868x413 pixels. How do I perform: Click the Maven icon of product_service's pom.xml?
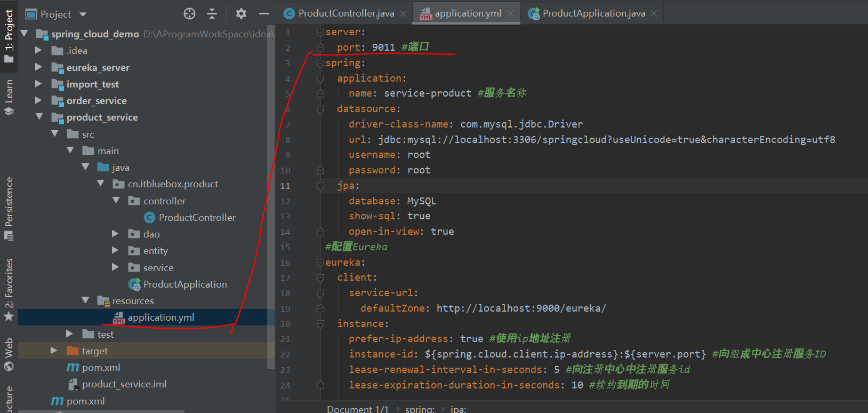[73, 368]
